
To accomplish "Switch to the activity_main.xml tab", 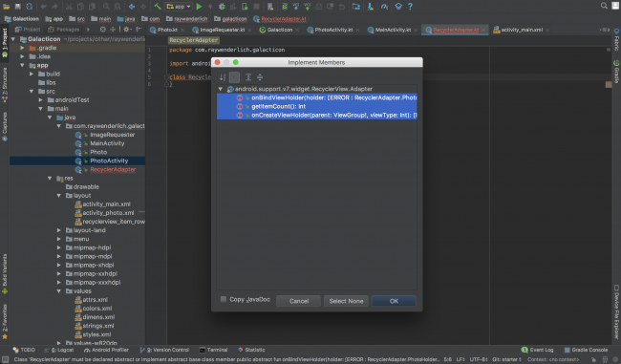I will pos(522,30).
